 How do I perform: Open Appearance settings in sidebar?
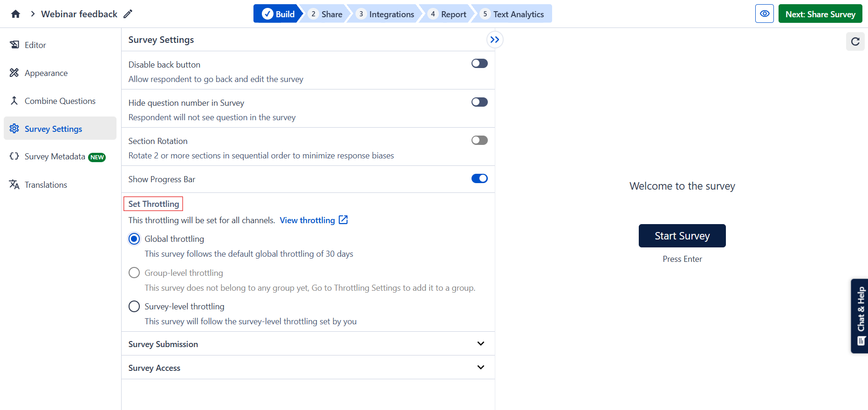[46, 73]
